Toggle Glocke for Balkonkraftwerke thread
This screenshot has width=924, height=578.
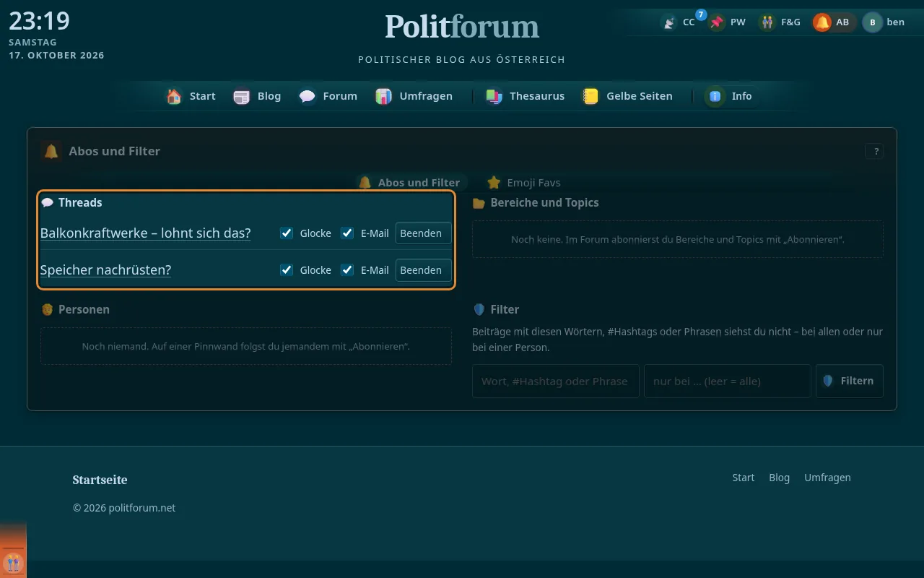pos(287,233)
